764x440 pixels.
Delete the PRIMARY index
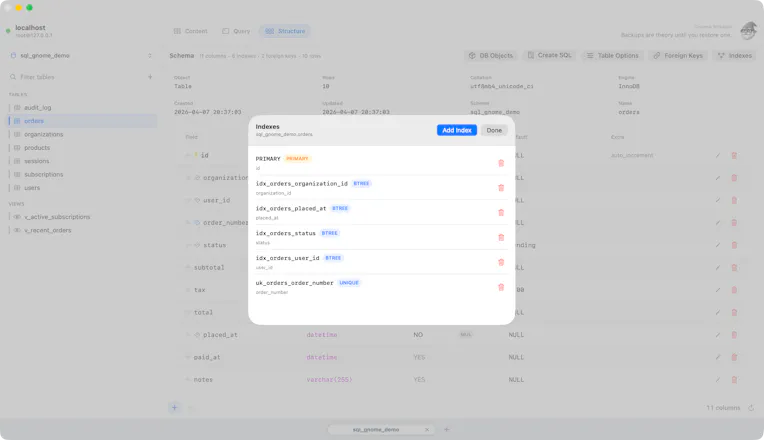click(501, 163)
